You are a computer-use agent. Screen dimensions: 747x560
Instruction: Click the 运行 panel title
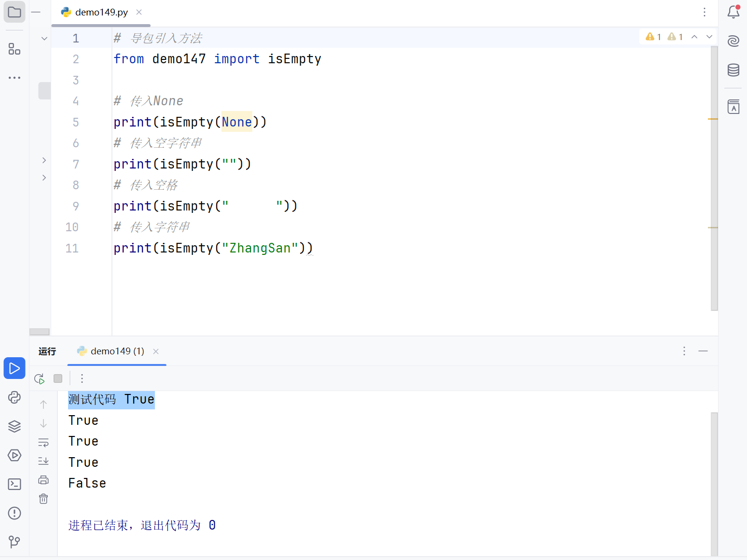pyautogui.click(x=47, y=351)
